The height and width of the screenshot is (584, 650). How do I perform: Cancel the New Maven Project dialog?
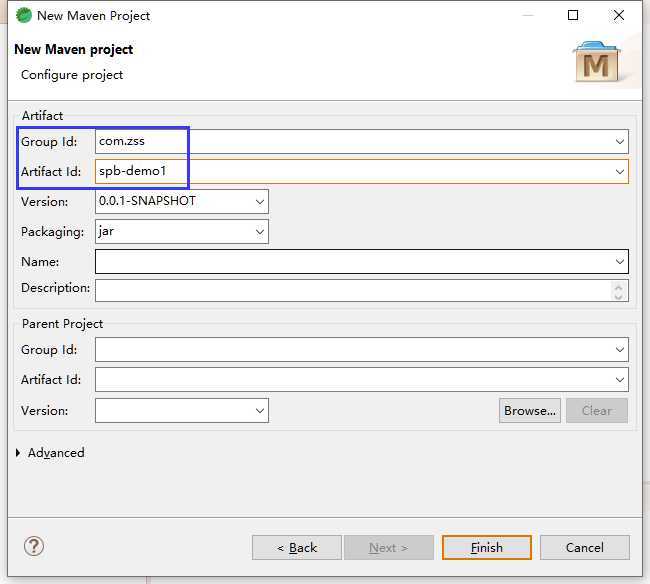pyautogui.click(x=585, y=548)
